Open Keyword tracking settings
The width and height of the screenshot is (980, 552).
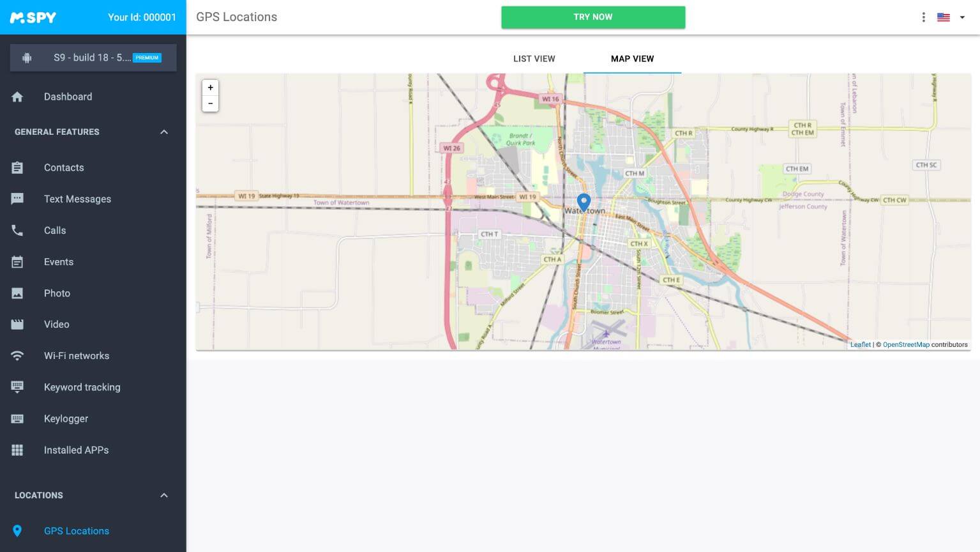click(x=82, y=387)
